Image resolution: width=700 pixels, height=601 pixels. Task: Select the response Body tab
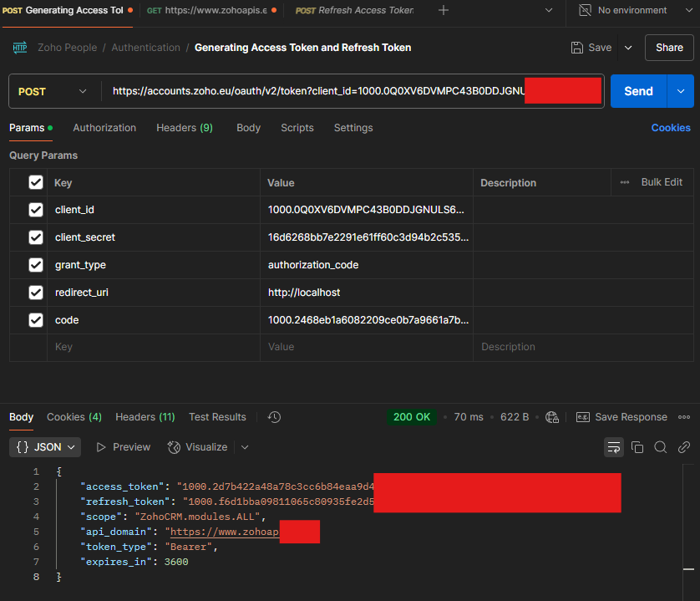pyautogui.click(x=21, y=417)
